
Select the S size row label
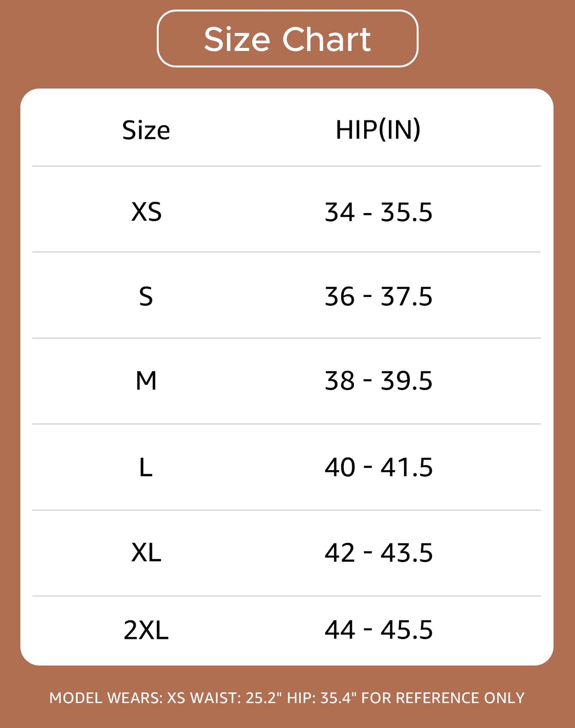pyautogui.click(x=146, y=297)
